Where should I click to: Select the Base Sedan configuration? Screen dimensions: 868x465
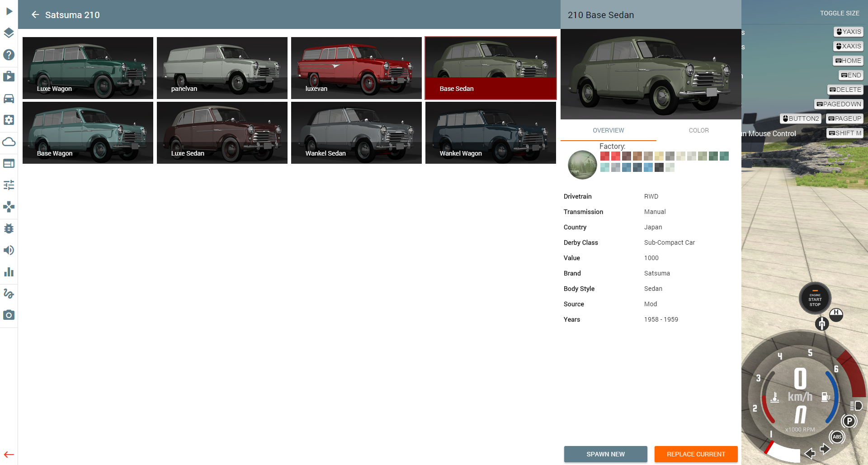pos(491,68)
